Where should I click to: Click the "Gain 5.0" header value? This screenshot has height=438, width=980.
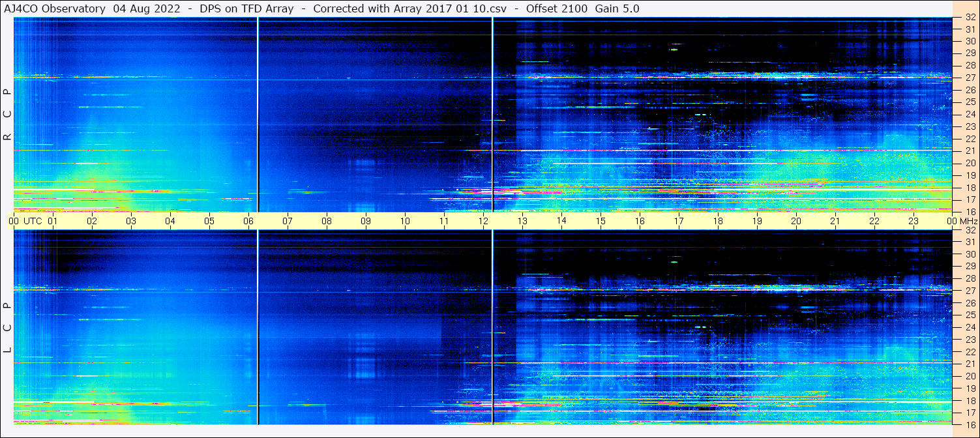coord(617,8)
